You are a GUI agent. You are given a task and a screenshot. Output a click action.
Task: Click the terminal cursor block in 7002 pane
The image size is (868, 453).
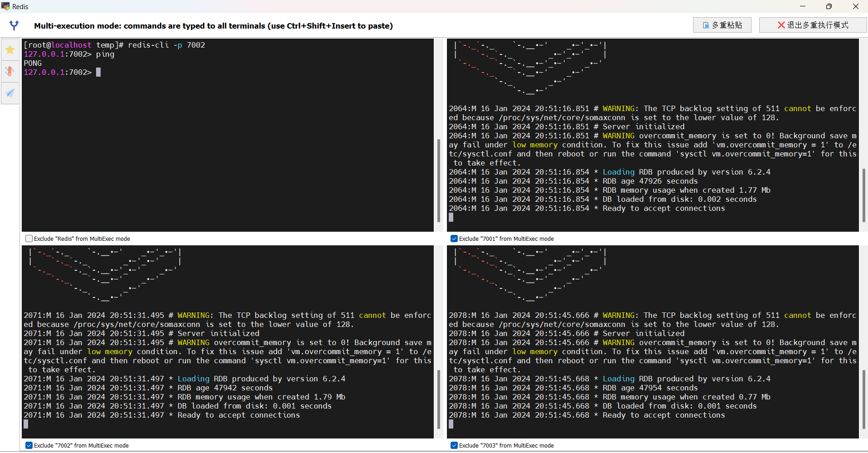26,424
